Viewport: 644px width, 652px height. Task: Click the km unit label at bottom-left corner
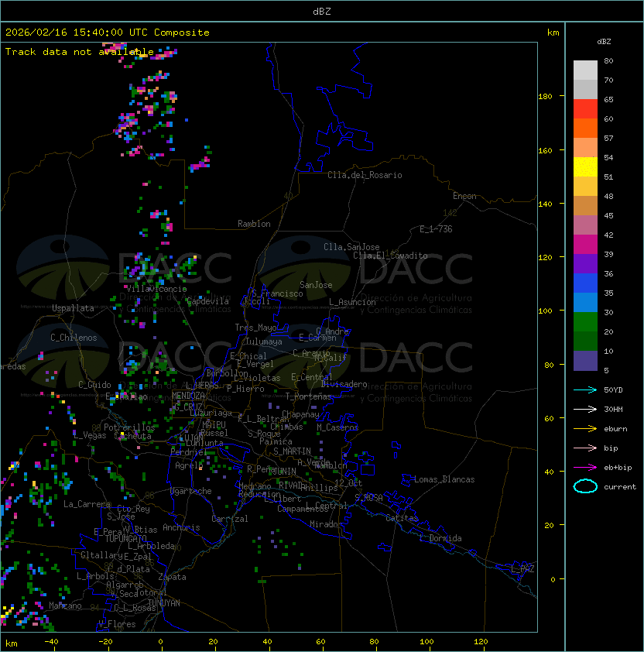pyautogui.click(x=12, y=643)
